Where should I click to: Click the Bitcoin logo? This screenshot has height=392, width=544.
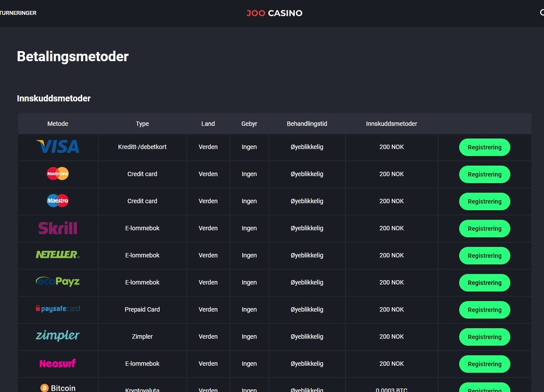tap(58, 388)
